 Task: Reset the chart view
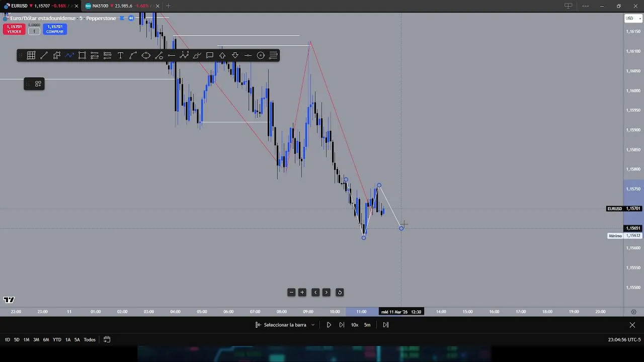click(340, 292)
